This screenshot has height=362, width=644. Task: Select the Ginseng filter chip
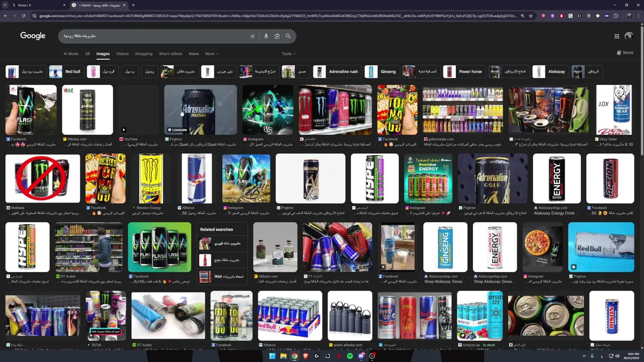coord(382,71)
